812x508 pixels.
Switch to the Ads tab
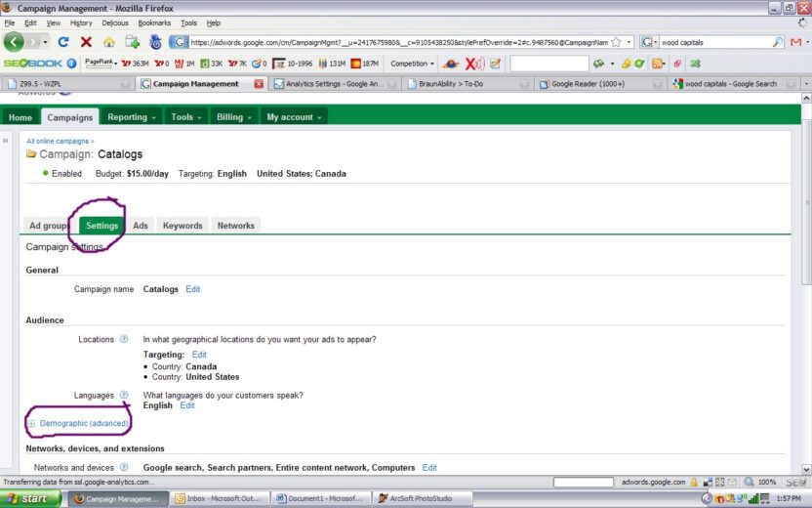141,226
